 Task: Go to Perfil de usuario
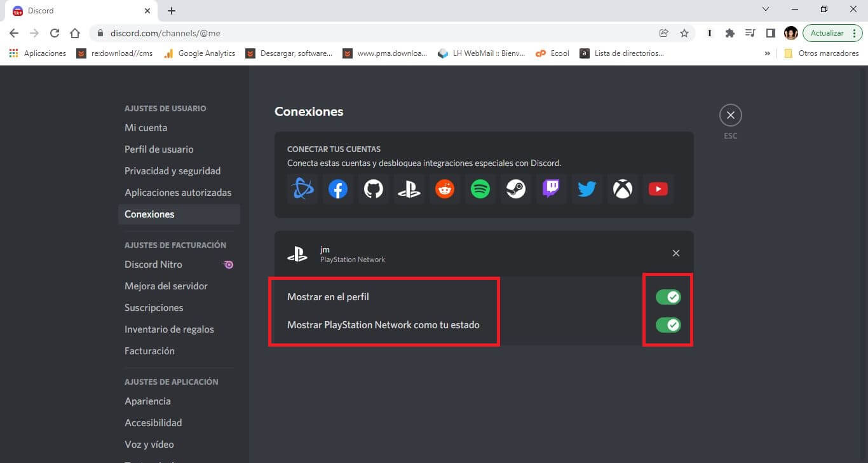[x=179, y=149]
